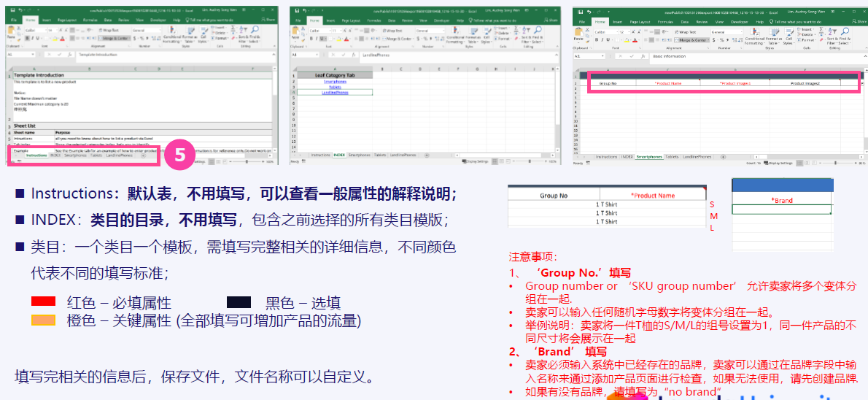
Task: Click Share button in right Excel window
Action: coord(859,22)
